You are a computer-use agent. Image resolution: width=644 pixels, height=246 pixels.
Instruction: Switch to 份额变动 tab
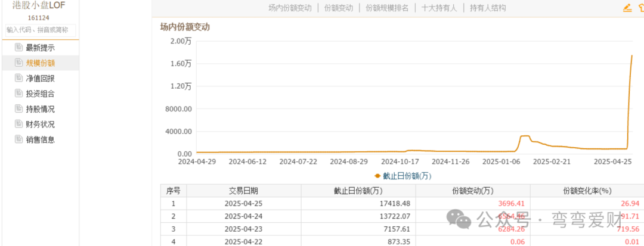click(x=339, y=8)
